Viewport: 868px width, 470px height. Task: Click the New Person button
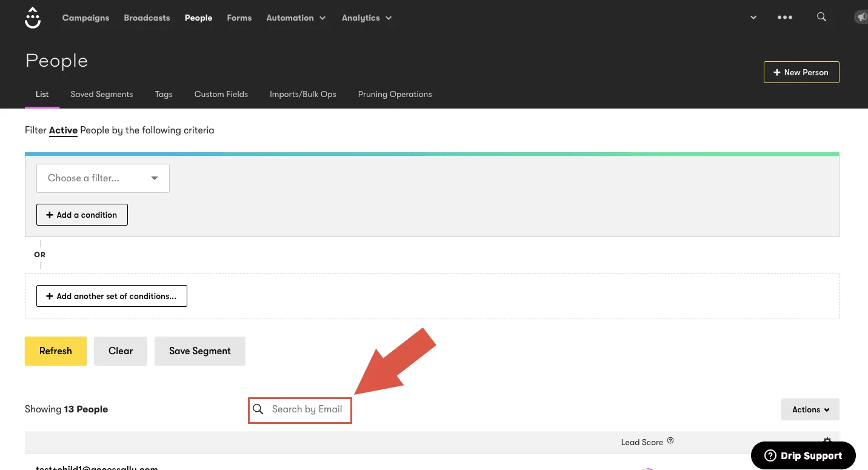tap(801, 72)
